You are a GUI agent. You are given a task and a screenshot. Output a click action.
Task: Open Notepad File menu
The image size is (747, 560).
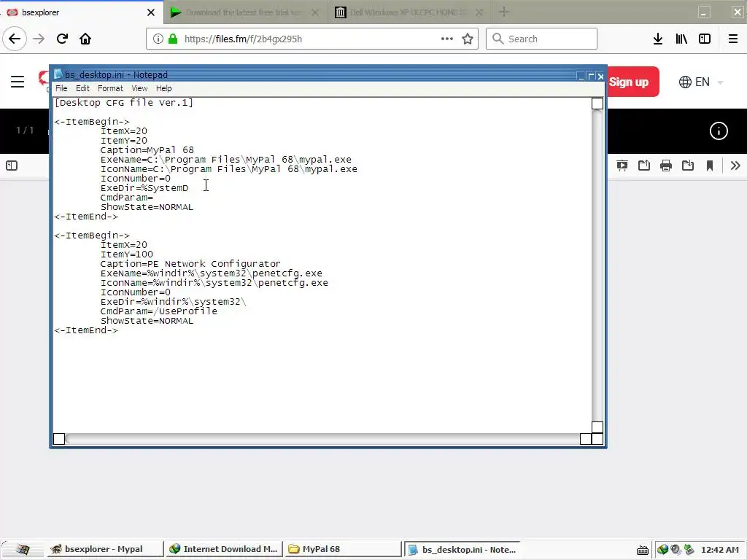pyautogui.click(x=61, y=88)
